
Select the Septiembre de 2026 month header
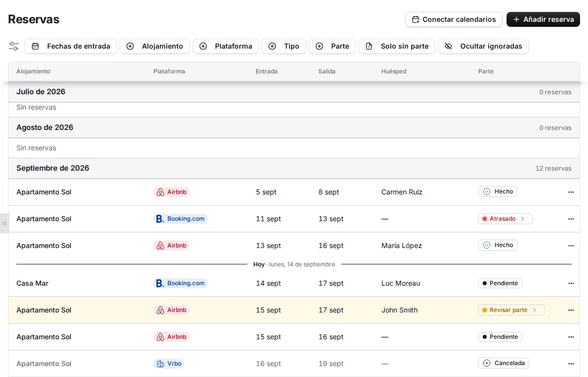pyautogui.click(x=294, y=168)
